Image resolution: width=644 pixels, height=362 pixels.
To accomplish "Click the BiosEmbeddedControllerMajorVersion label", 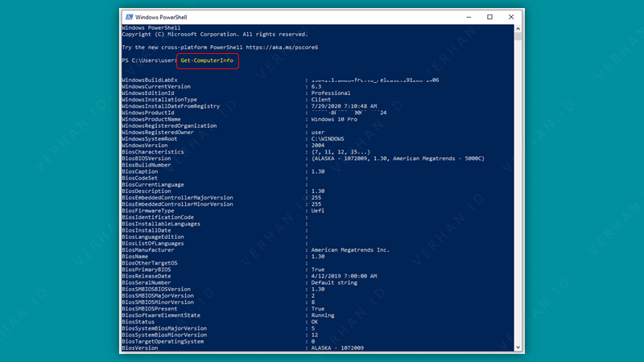I will (x=177, y=198).
